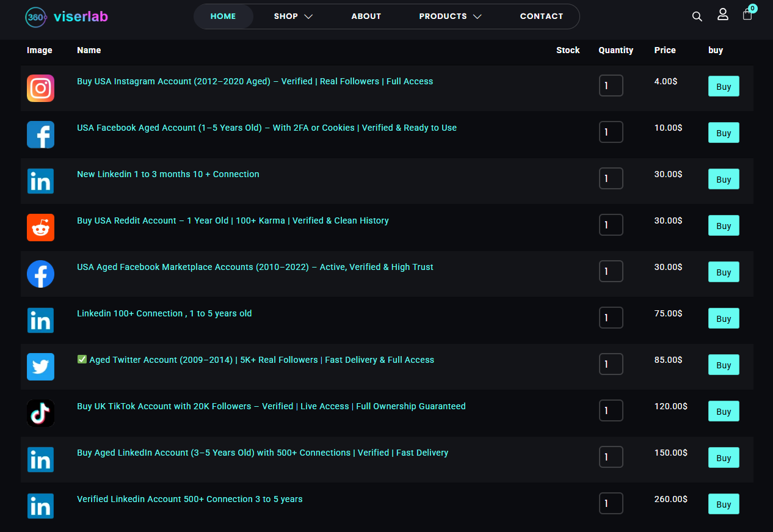Open the ABOUT page
The width and height of the screenshot is (773, 532).
click(366, 16)
